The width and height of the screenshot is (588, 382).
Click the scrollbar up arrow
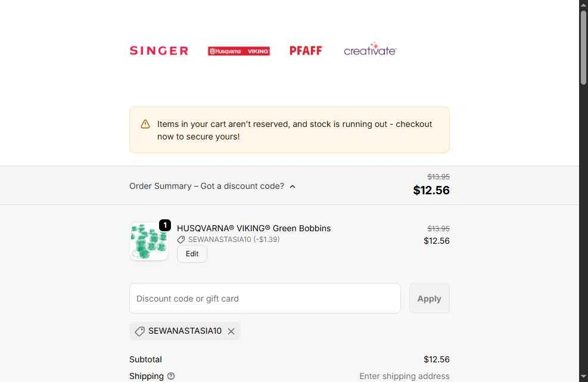(x=584, y=5)
